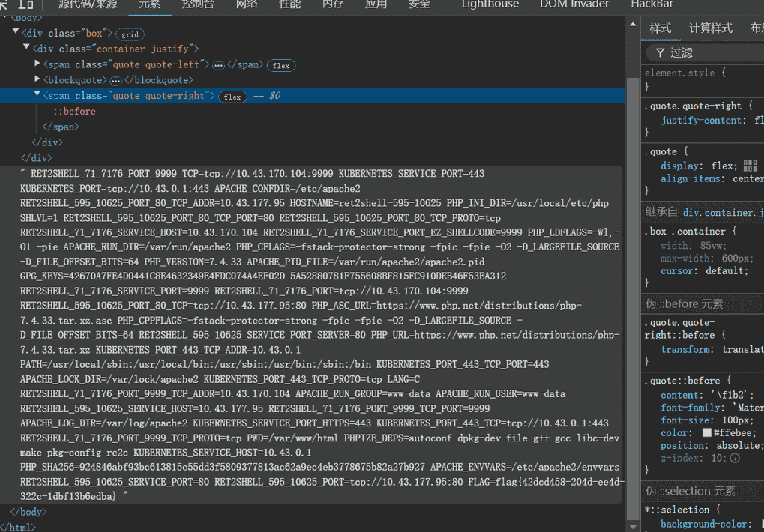Click the info icon next to z-index
764x532 pixels.
[x=735, y=458]
